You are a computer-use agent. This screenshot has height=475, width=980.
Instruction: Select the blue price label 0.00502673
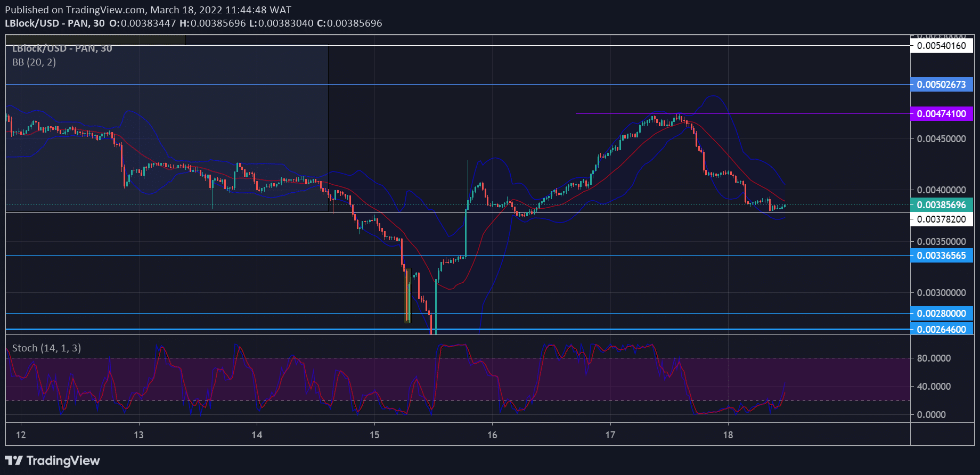tap(942, 85)
